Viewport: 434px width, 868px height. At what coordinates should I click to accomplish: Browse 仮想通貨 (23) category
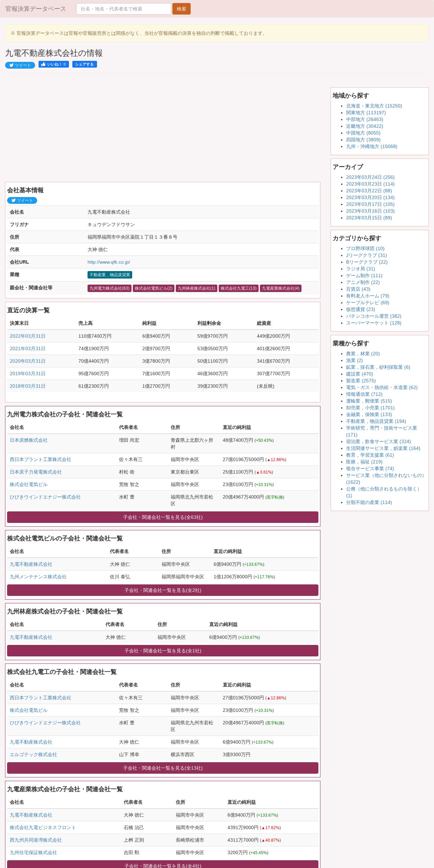pyautogui.click(x=360, y=309)
